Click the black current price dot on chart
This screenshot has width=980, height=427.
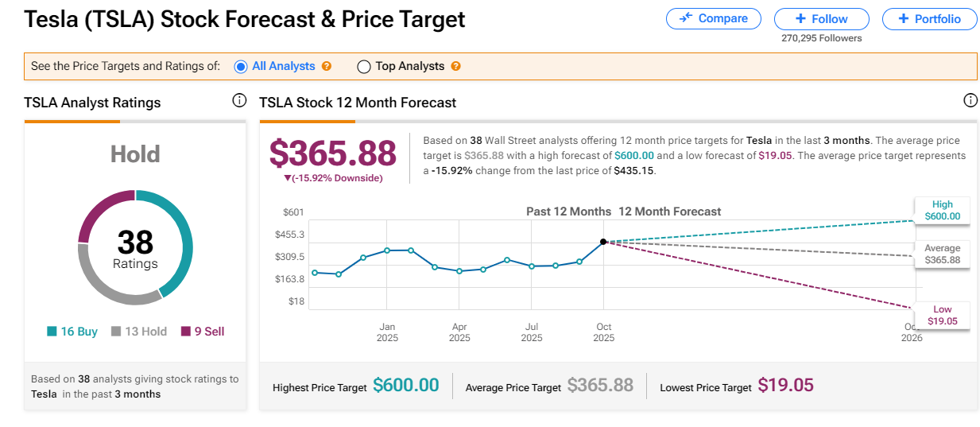(x=603, y=242)
